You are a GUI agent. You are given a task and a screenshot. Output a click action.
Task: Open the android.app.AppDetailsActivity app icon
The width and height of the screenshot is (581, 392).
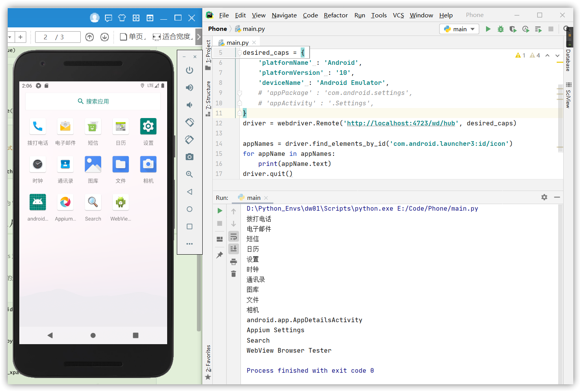37,202
